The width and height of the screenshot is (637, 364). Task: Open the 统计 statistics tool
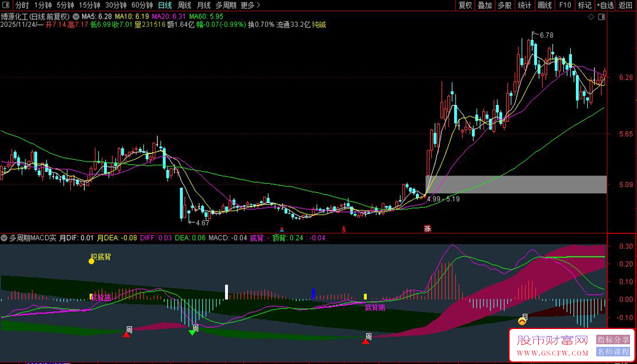click(x=524, y=5)
